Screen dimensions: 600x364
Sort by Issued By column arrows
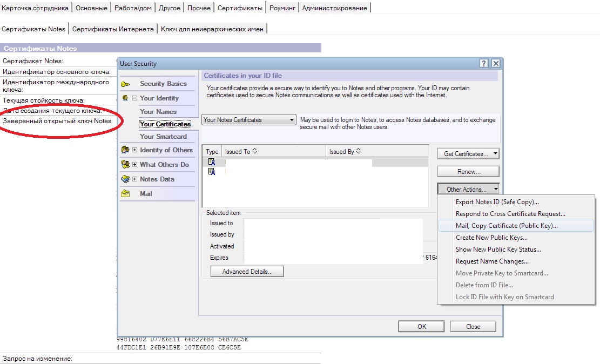358,151
